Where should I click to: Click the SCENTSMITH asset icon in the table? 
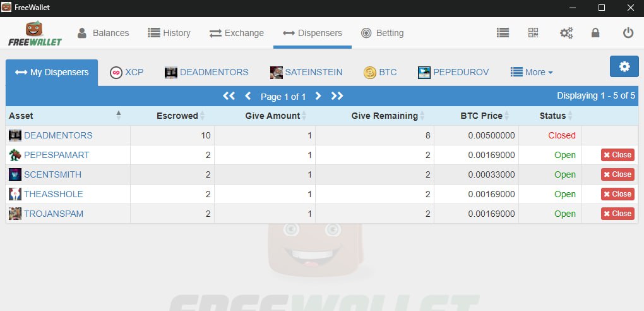point(15,174)
